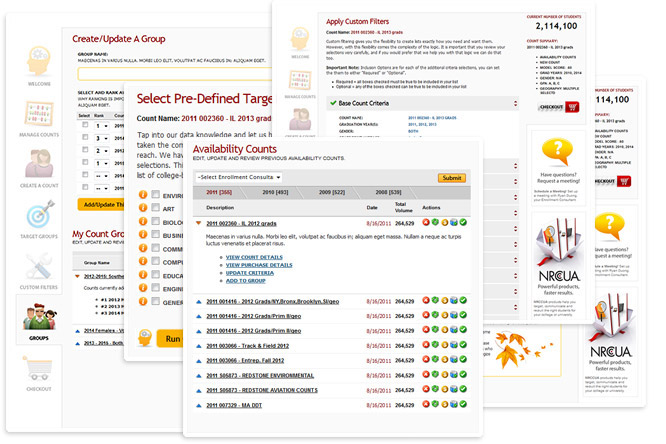
Task: Click the Add To Group link
Action: (x=246, y=280)
